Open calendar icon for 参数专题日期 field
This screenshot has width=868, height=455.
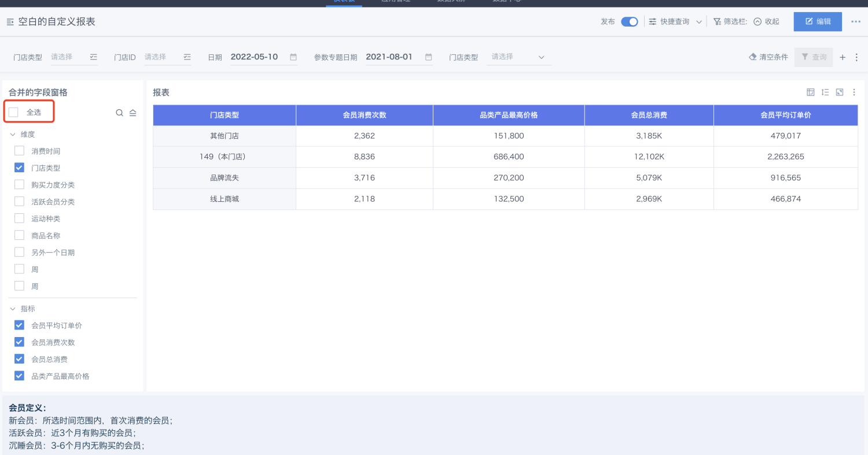pos(429,57)
